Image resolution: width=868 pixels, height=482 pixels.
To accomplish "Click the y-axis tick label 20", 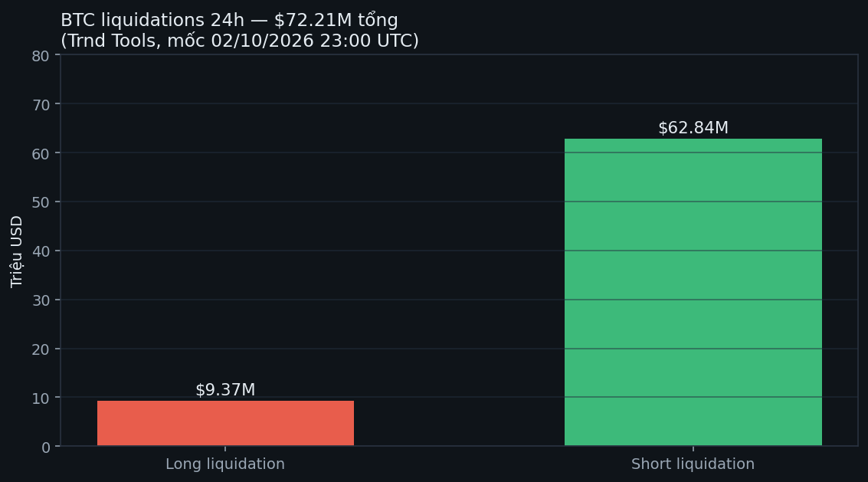I will click(x=41, y=349).
